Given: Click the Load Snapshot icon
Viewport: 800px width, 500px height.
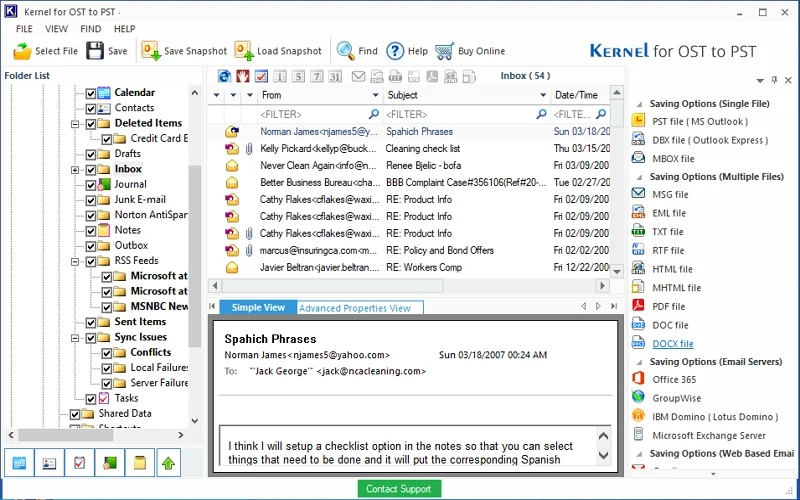Looking at the screenshot, I should [x=244, y=51].
